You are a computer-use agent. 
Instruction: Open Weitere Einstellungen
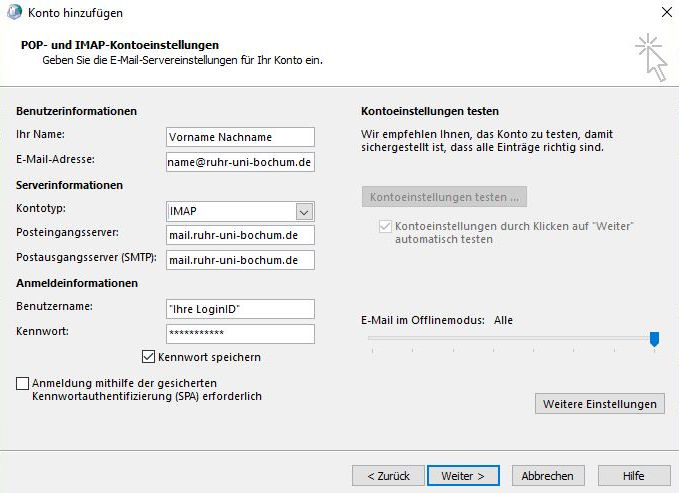click(600, 404)
